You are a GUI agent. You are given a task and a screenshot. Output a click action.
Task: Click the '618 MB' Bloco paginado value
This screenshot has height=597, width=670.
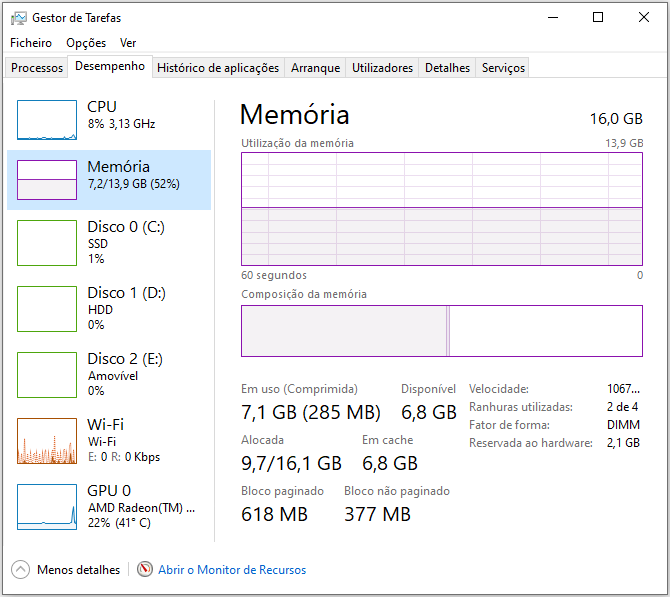[x=274, y=514]
